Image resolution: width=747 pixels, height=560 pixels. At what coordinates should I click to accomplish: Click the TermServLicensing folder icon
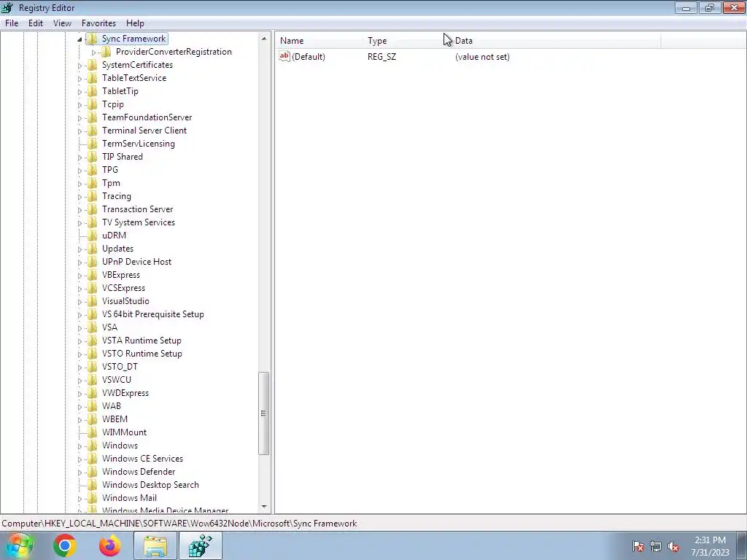93,144
